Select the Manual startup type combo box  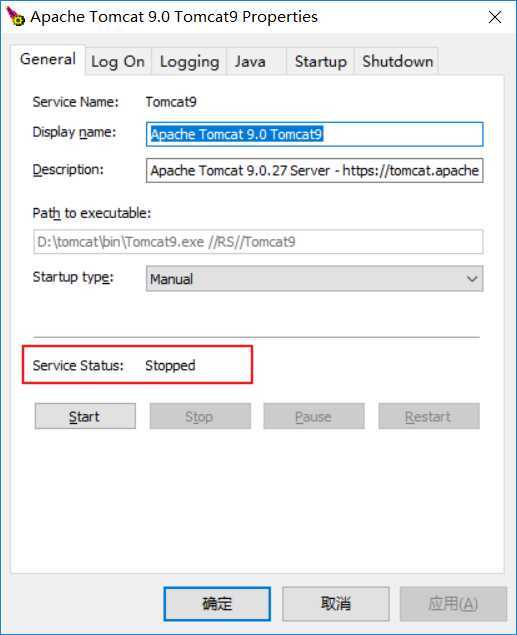tap(315, 279)
